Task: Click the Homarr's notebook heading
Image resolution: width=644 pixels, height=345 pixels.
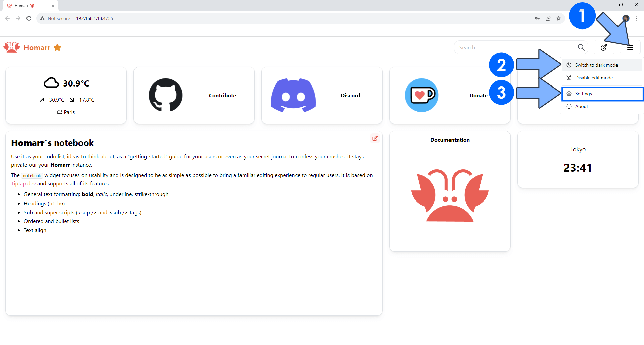Action: pyautogui.click(x=52, y=143)
